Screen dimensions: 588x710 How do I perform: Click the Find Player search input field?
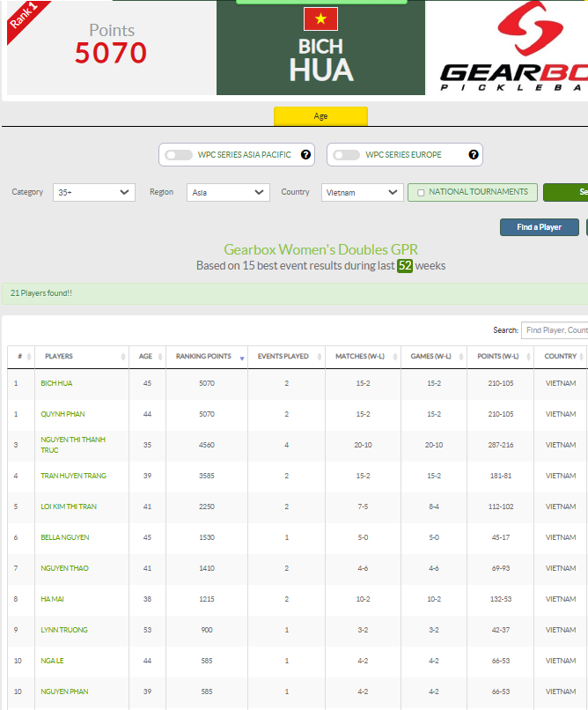click(555, 330)
